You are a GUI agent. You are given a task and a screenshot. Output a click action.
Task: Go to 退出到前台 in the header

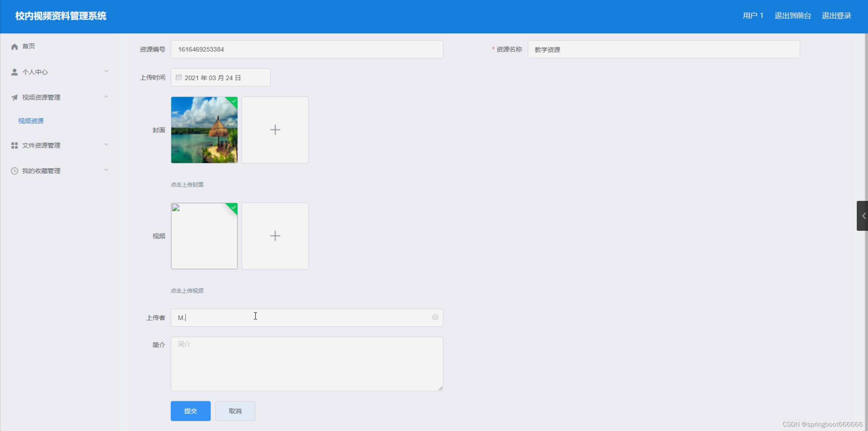[792, 16]
